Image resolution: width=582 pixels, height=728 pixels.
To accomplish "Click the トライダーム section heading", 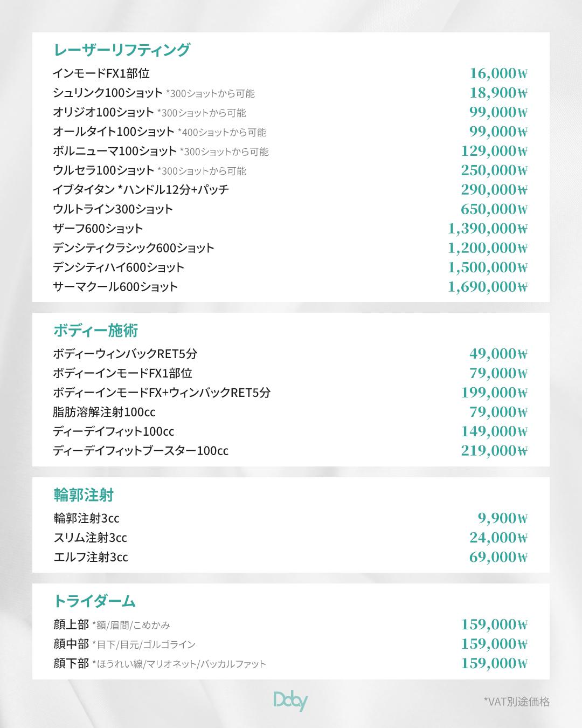I will (94, 601).
